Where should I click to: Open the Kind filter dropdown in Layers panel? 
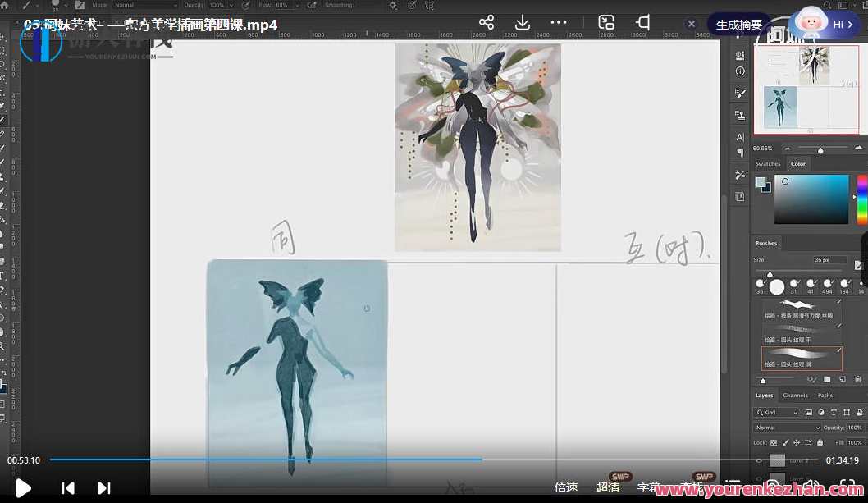click(x=777, y=412)
